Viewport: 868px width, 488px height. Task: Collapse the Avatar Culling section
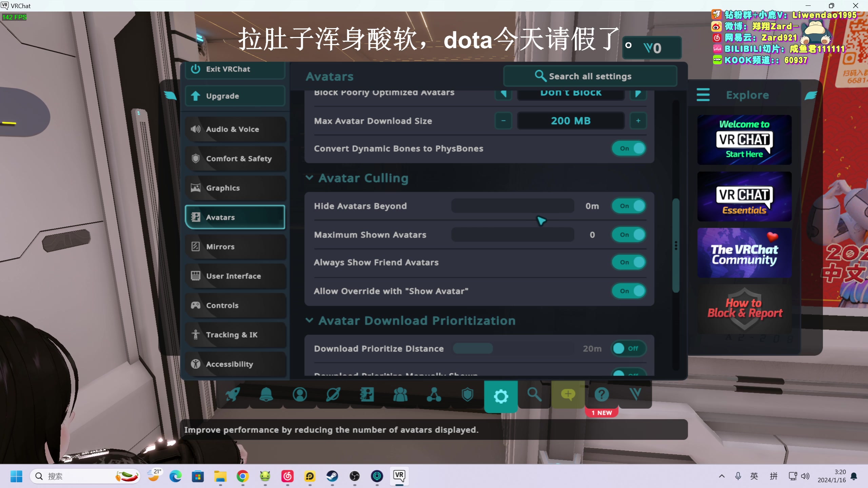point(309,178)
